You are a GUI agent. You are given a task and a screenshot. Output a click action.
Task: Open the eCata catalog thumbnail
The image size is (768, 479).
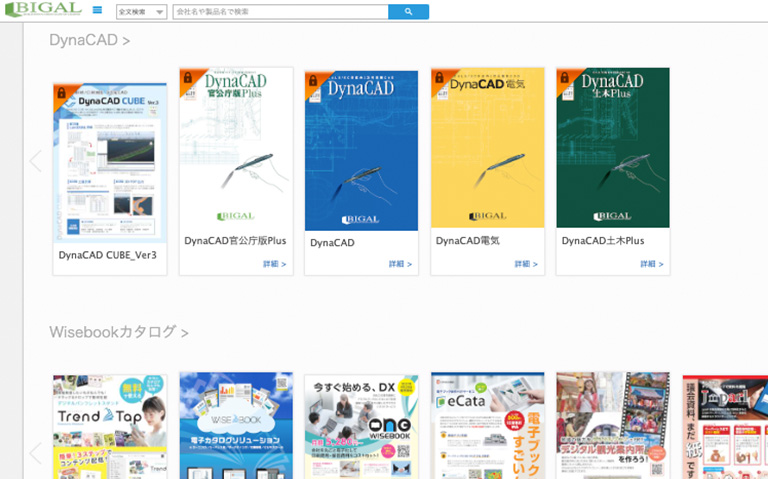487,426
